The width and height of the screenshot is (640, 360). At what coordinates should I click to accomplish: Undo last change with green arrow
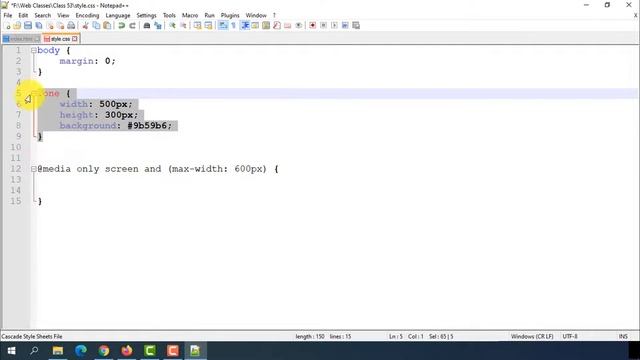121,26
